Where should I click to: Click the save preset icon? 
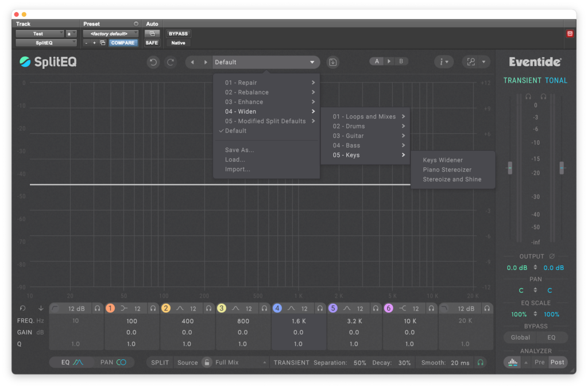pos(332,62)
